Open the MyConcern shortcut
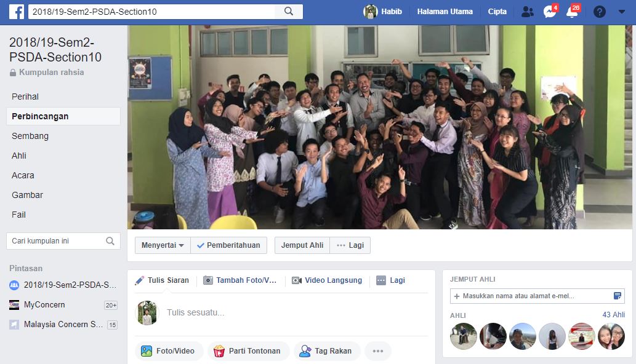Screen dimensions: 636x364 (44, 305)
